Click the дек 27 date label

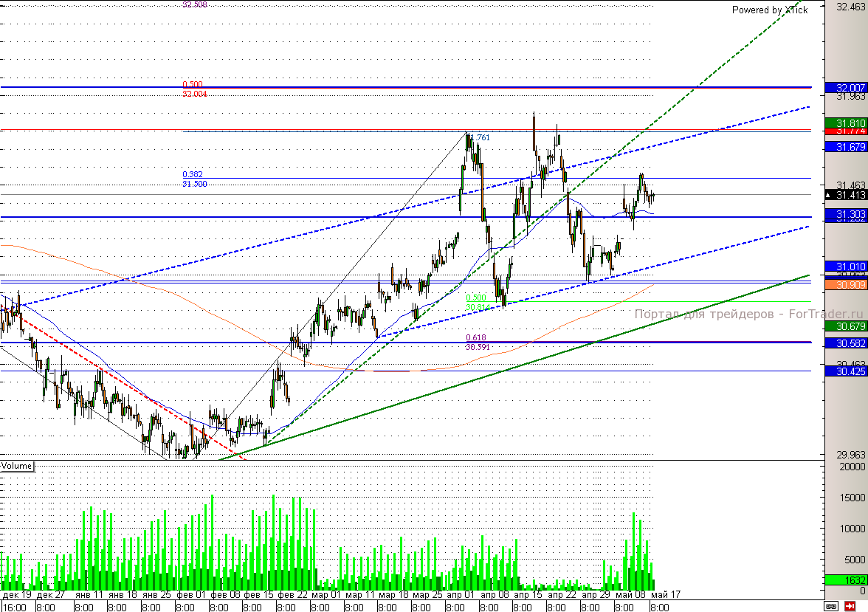pos(51,594)
